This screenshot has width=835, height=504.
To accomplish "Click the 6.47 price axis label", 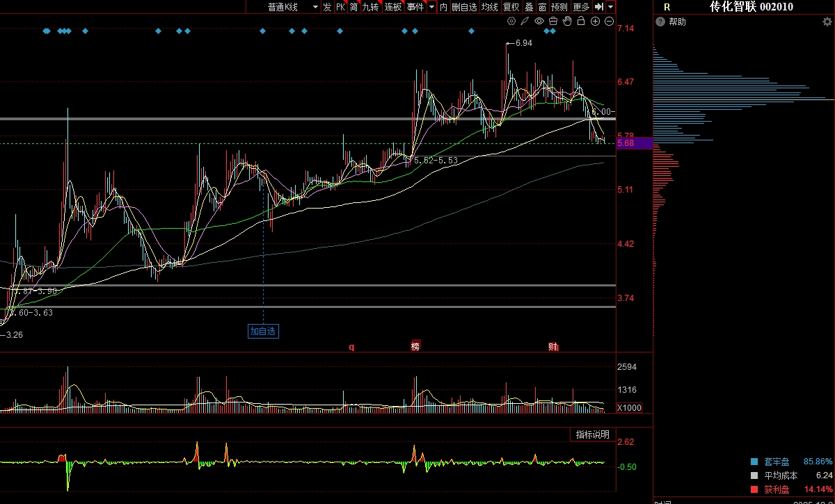I will [x=626, y=82].
